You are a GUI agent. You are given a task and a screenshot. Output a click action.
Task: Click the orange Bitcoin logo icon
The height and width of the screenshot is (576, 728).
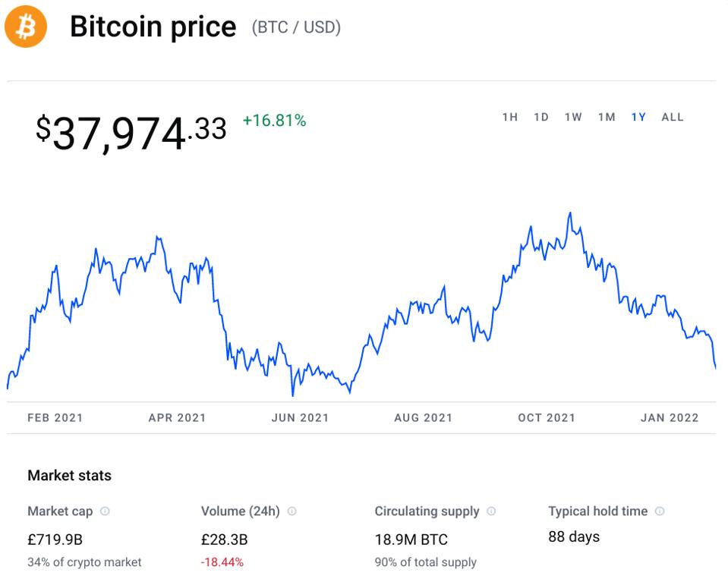point(26,28)
